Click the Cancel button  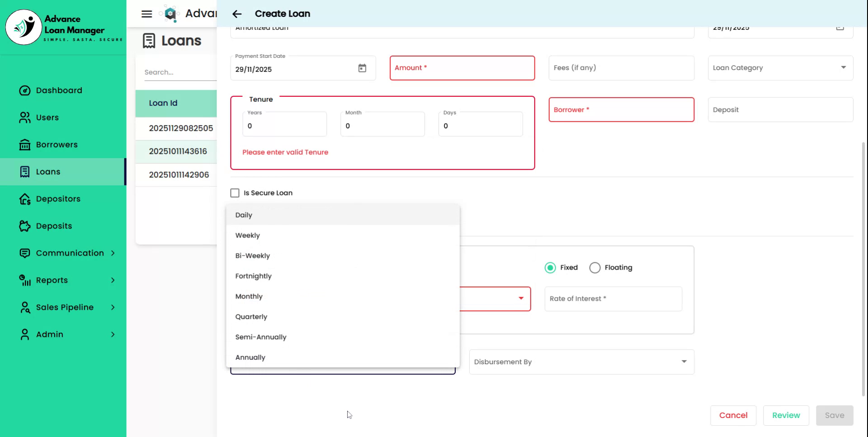coord(733,415)
